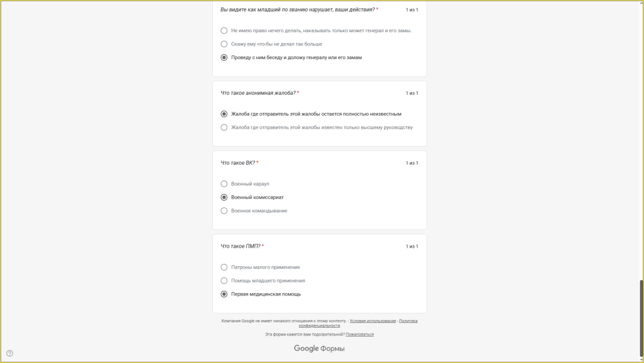Choose 'Помощь младшего применения' option
Image resolution: width=644 pixels, height=363 pixels.
pyautogui.click(x=224, y=281)
